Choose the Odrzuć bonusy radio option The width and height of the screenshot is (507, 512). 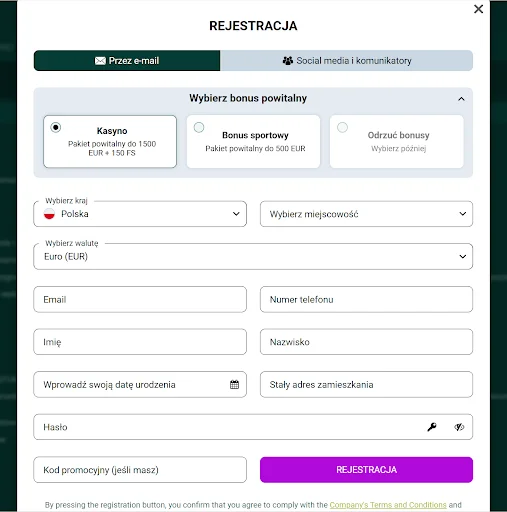pos(342,127)
